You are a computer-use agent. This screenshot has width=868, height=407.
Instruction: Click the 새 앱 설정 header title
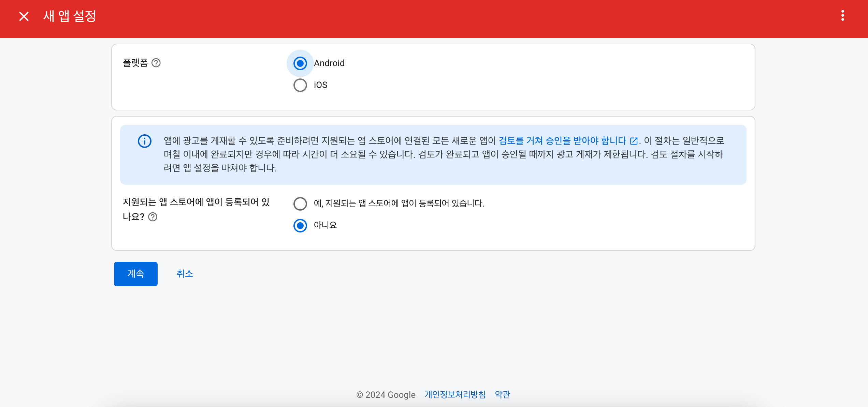point(70,16)
